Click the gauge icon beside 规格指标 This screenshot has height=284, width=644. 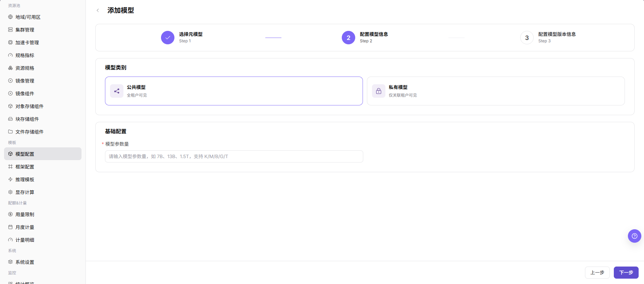click(x=10, y=55)
